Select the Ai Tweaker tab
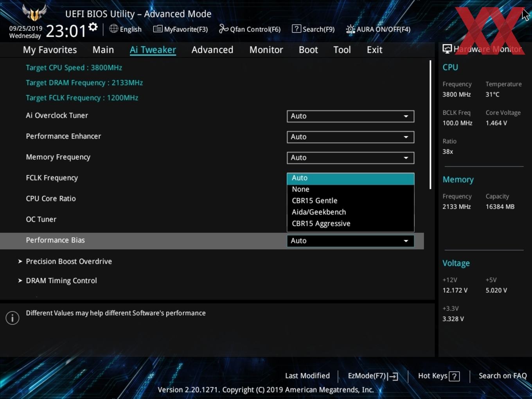 153,50
